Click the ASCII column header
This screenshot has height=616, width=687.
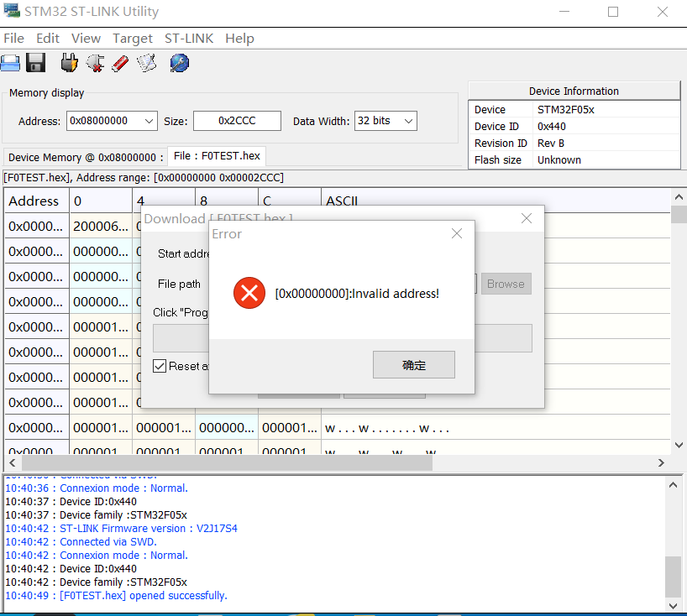pyautogui.click(x=496, y=201)
